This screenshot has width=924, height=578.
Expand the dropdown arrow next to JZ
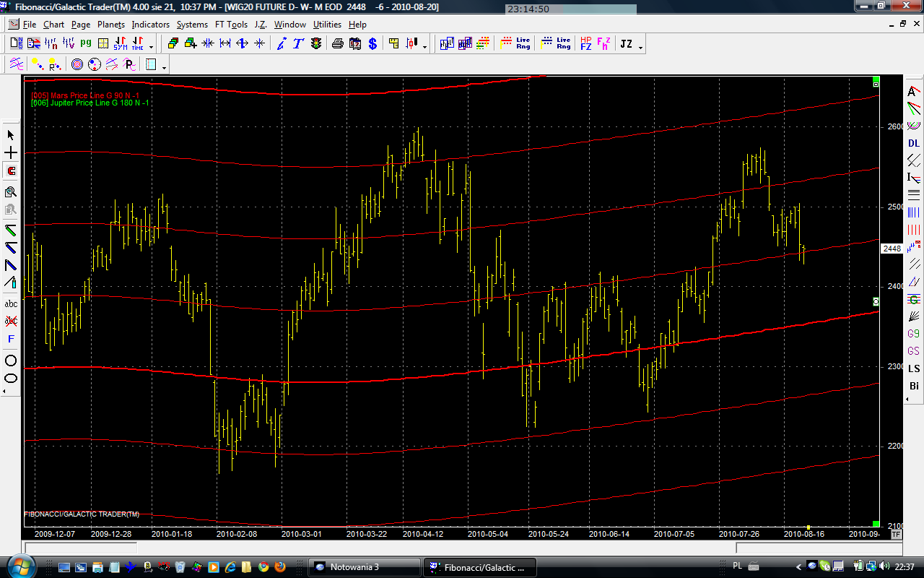click(641, 47)
